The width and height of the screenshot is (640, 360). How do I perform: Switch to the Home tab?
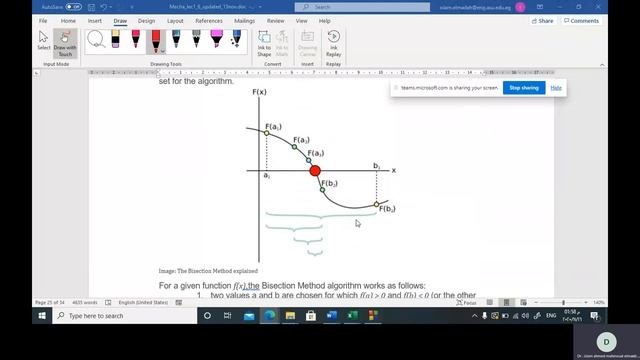coord(68,21)
